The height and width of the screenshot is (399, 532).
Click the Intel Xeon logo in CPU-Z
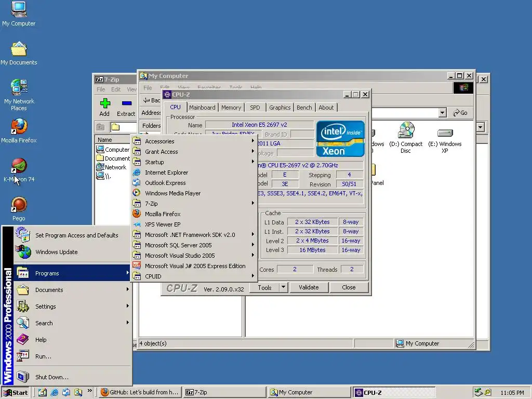[340, 139]
